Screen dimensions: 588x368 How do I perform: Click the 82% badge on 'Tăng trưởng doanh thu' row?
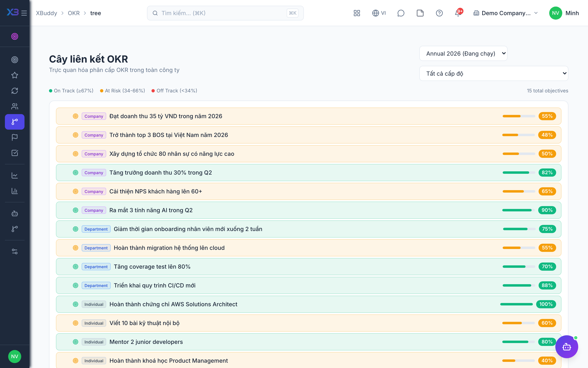pos(547,173)
